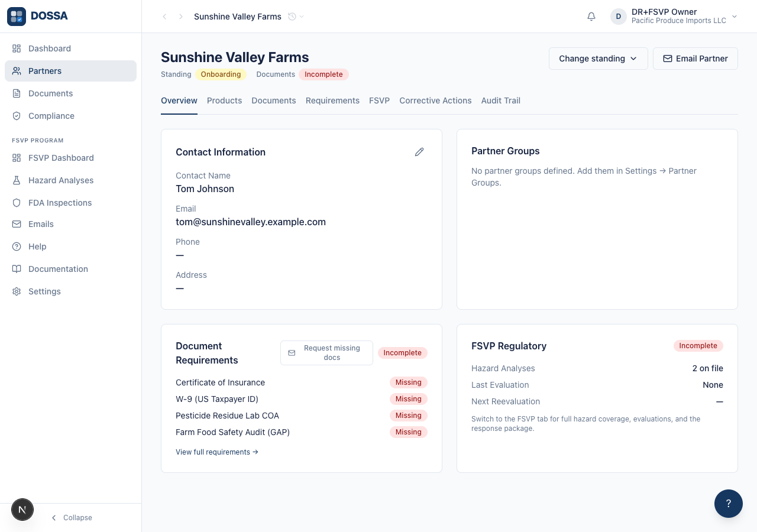Collapse the sidebar
This screenshot has height=532, width=757.
72,518
